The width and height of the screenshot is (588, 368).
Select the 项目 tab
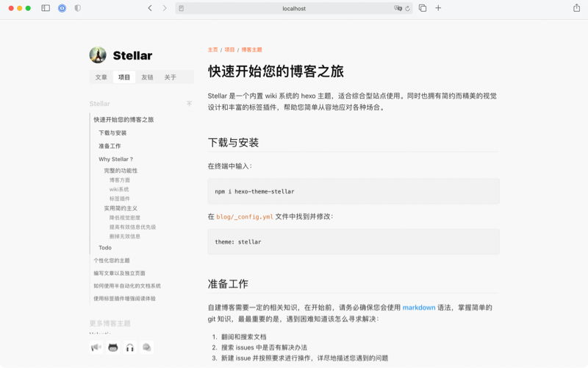124,77
